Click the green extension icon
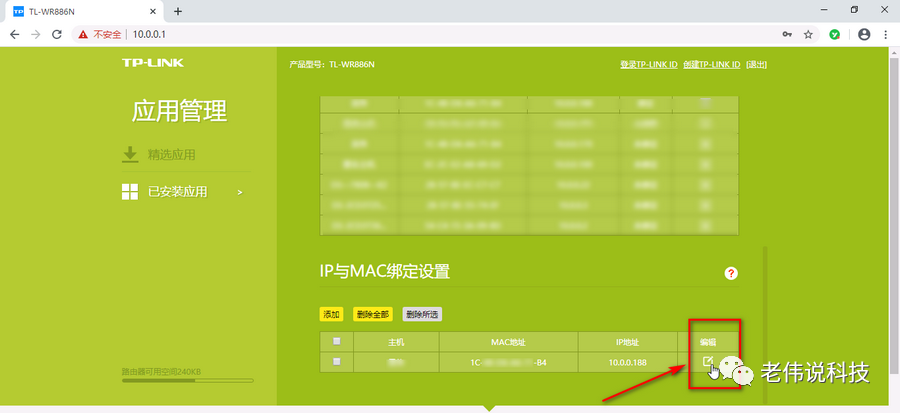This screenshot has height=413, width=900. [x=835, y=34]
